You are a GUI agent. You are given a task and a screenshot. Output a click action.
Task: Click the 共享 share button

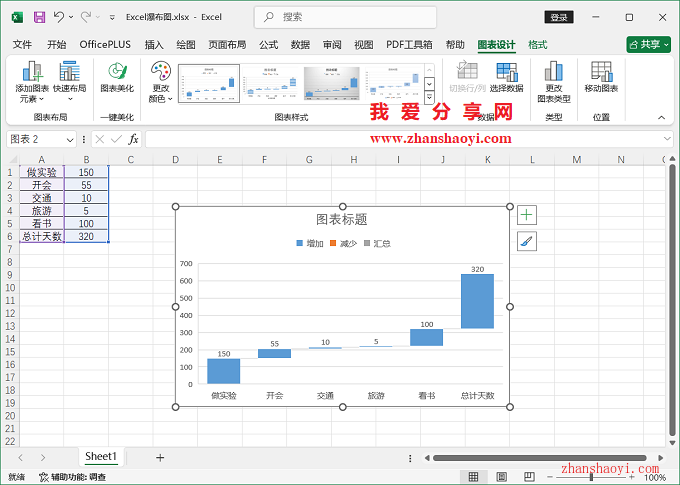(648, 45)
